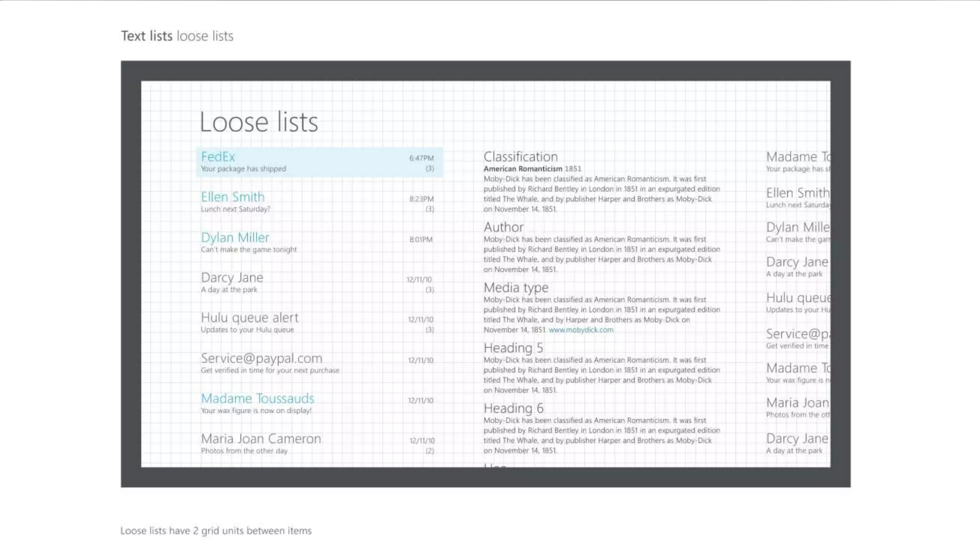Select the Service@paypal.com message
Screen dimensions: 980x551
pos(261,358)
